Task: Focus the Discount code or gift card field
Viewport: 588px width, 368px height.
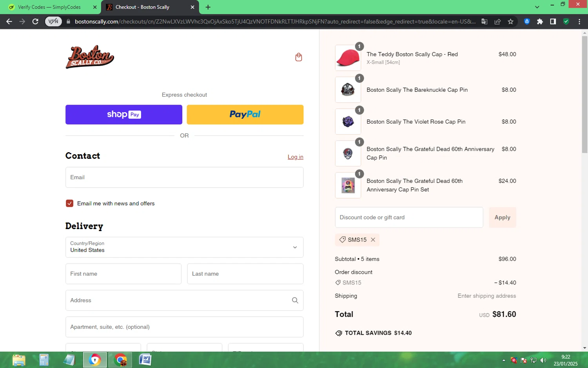Action: coord(409,217)
